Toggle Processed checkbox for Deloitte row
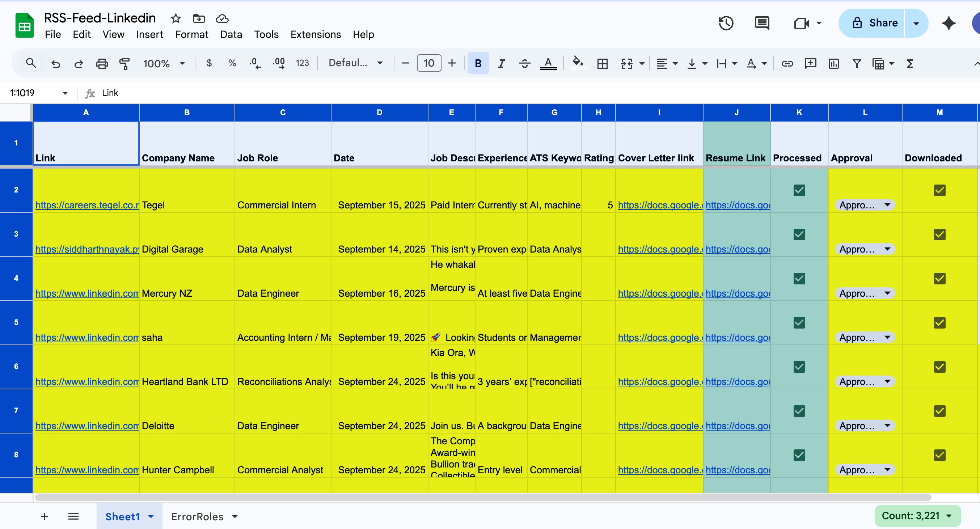 click(799, 411)
